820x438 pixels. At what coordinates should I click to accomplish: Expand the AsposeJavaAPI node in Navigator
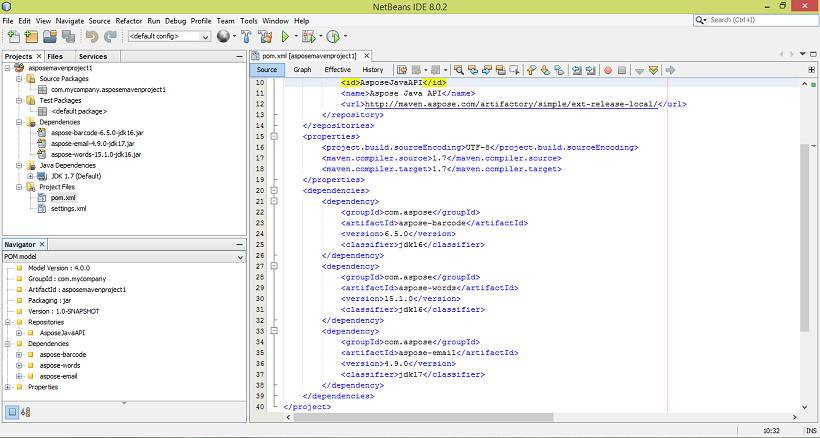(19, 333)
